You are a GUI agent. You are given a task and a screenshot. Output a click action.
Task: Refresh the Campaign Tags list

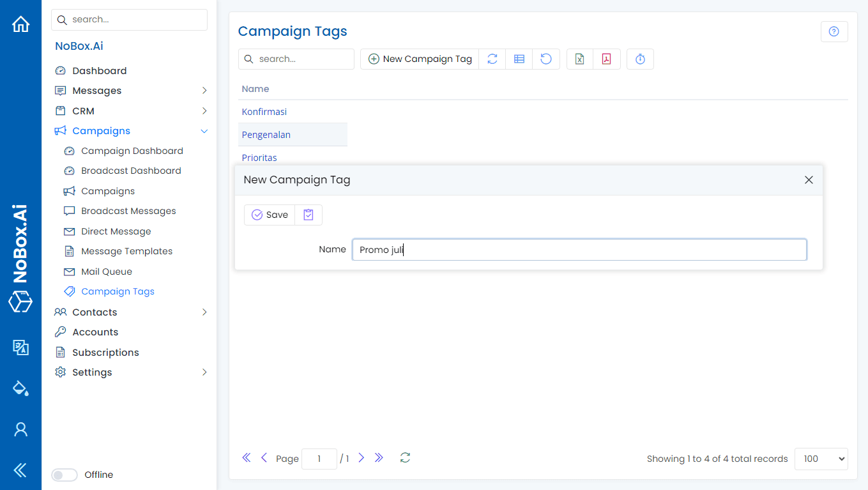[x=492, y=59]
